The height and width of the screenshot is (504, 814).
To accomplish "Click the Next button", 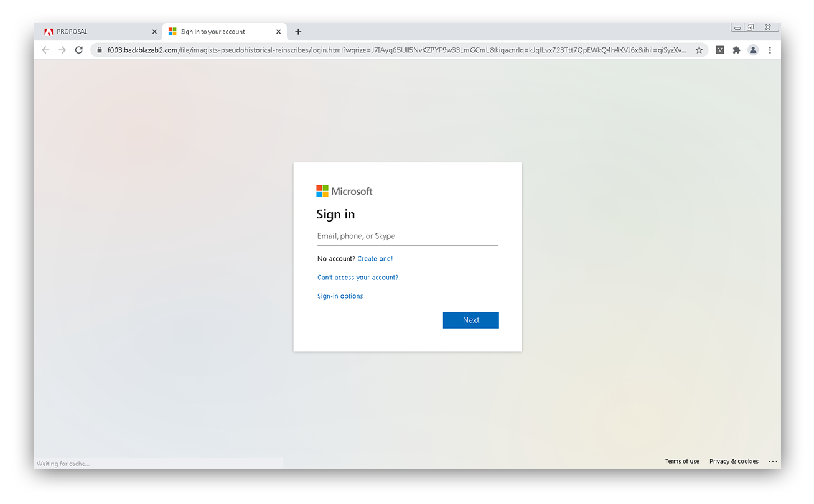I will pos(471,320).
